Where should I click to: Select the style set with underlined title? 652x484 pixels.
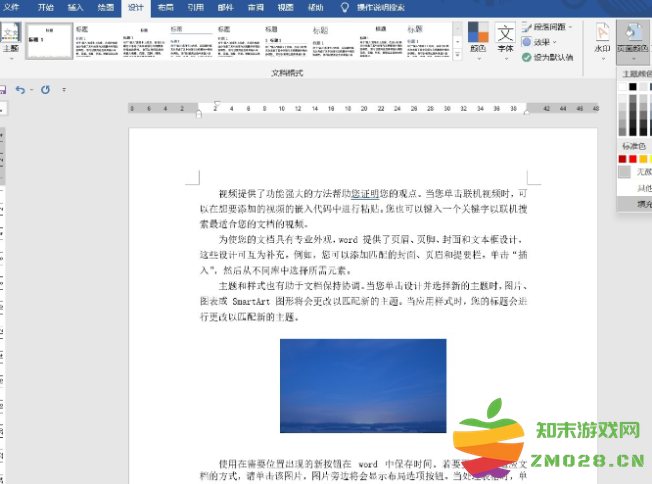tap(192, 41)
